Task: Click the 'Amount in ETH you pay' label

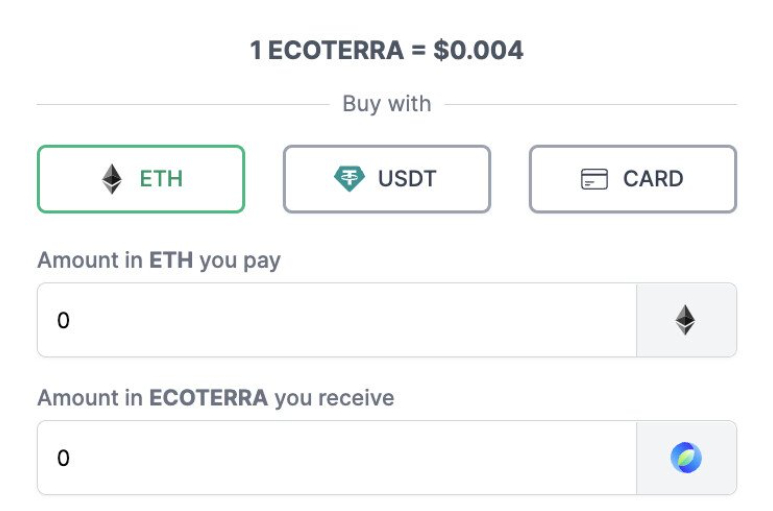Action: pos(159,260)
